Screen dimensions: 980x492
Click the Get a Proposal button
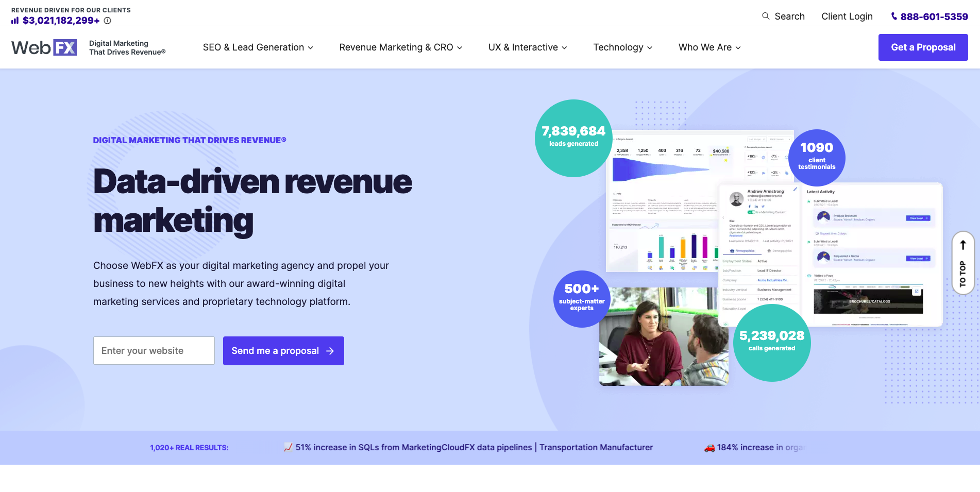923,47
